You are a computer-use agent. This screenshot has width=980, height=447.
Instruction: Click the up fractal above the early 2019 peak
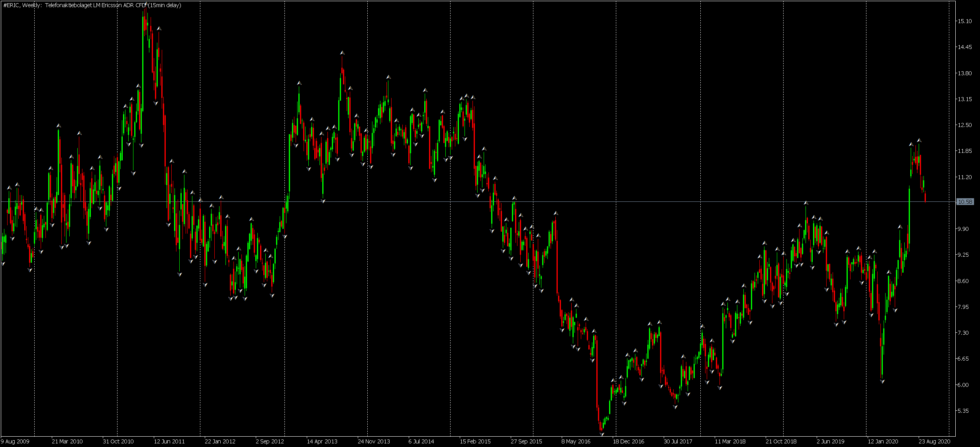(806, 203)
